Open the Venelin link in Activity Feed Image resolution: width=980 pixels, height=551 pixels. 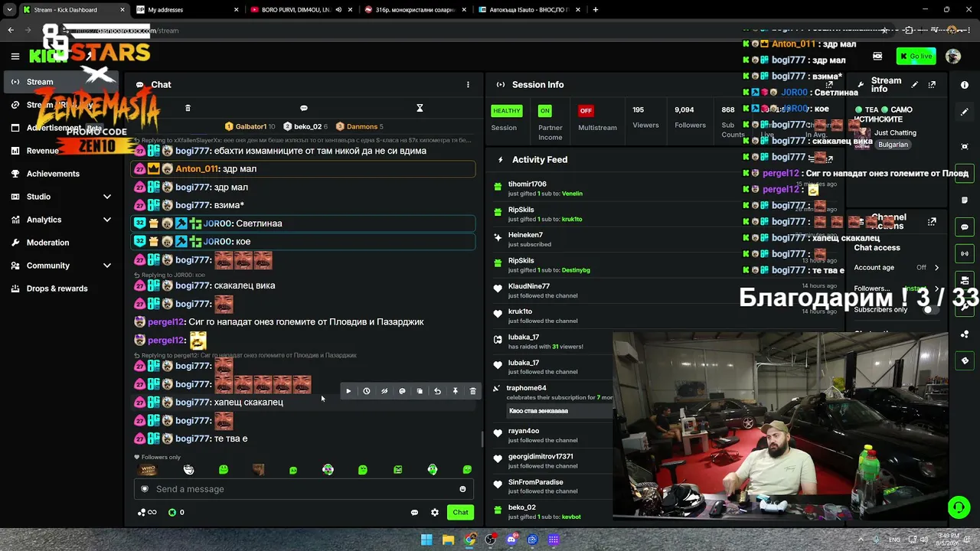572,194
